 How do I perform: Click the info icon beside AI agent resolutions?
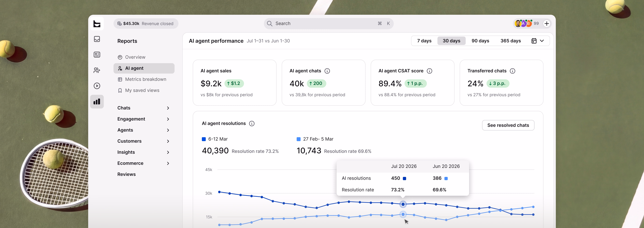click(252, 123)
